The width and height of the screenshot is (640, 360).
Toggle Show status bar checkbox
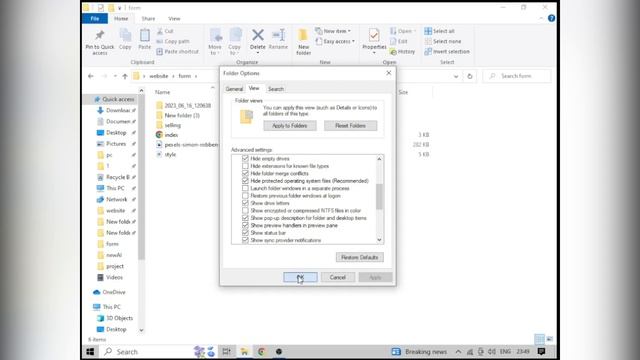pyautogui.click(x=245, y=233)
